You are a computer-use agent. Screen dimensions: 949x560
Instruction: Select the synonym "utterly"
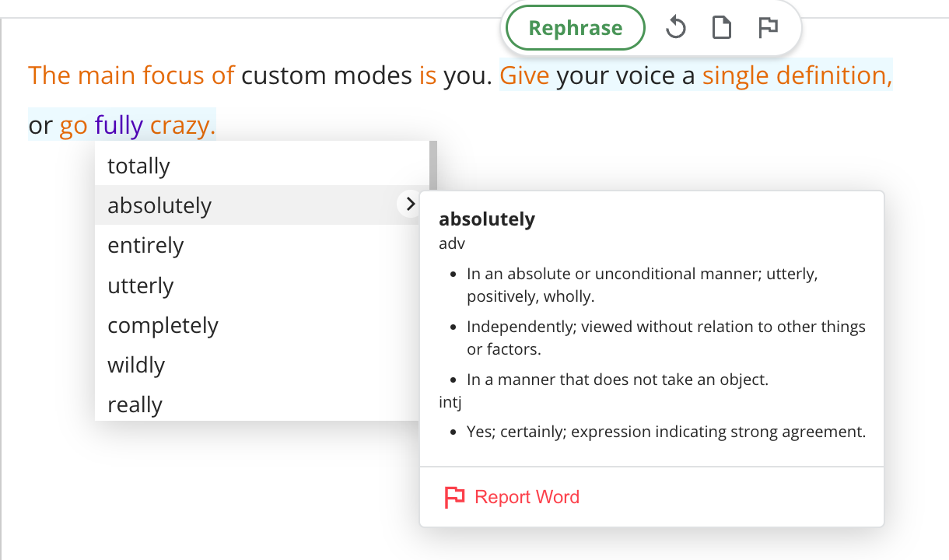point(140,285)
